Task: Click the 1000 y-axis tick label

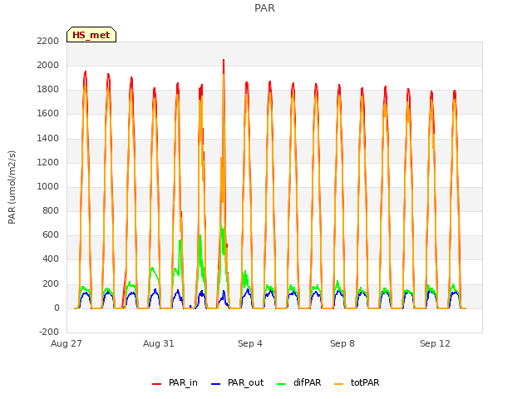Action: [x=48, y=186]
